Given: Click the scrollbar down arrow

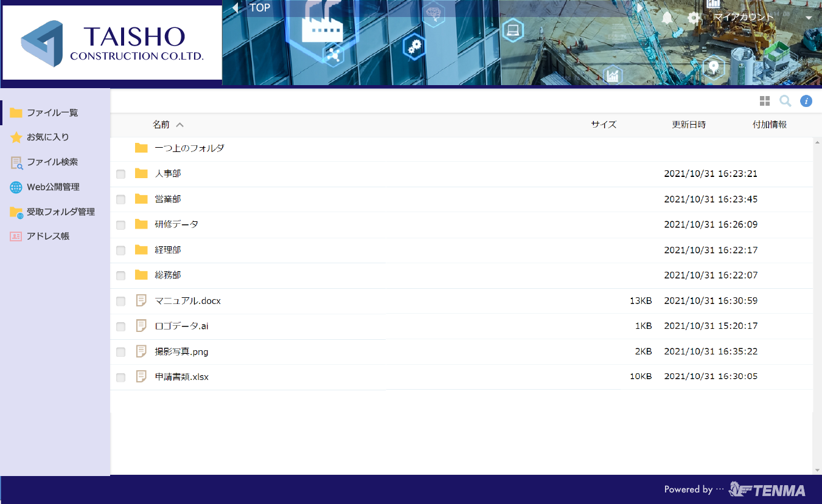Looking at the screenshot, I should (x=817, y=470).
